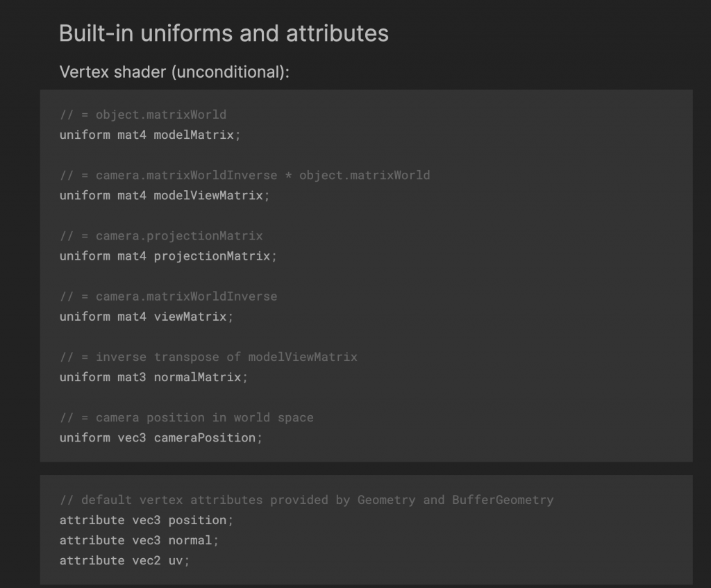Click the "normal" attribute name
The height and width of the screenshot is (588, 711).
pyautogui.click(x=190, y=540)
